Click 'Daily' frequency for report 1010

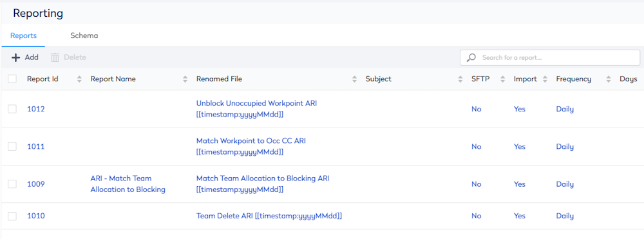[x=565, y=216]
